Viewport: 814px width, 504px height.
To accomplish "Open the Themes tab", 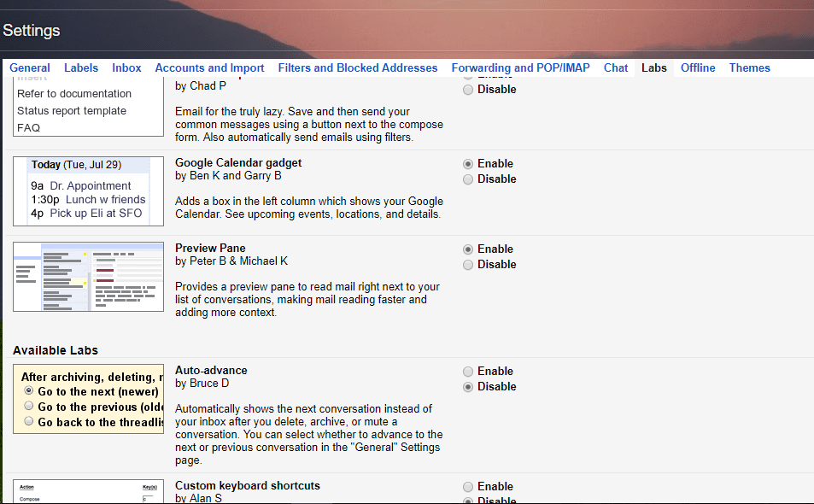I will click(750, 68).
